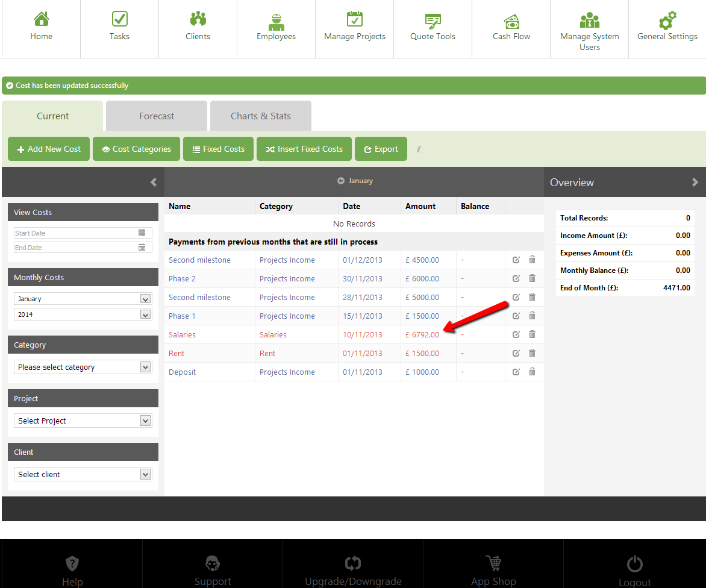The width and height of the screenshot is (706, 588).
Task: Go to Manage Projects calendar icon
Action: (x=354, y=20)
